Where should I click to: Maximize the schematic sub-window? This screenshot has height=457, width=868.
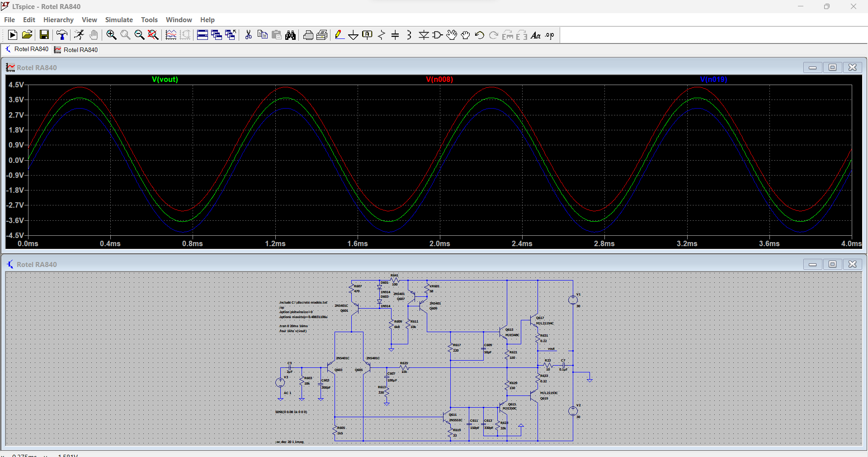click(x=832, y=264)
